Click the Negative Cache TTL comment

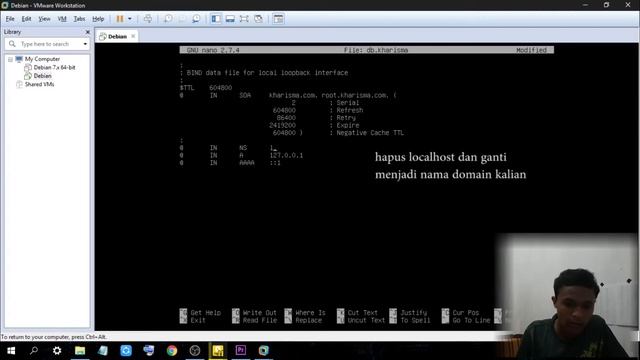pyautogui.click(x=370, y=133)
